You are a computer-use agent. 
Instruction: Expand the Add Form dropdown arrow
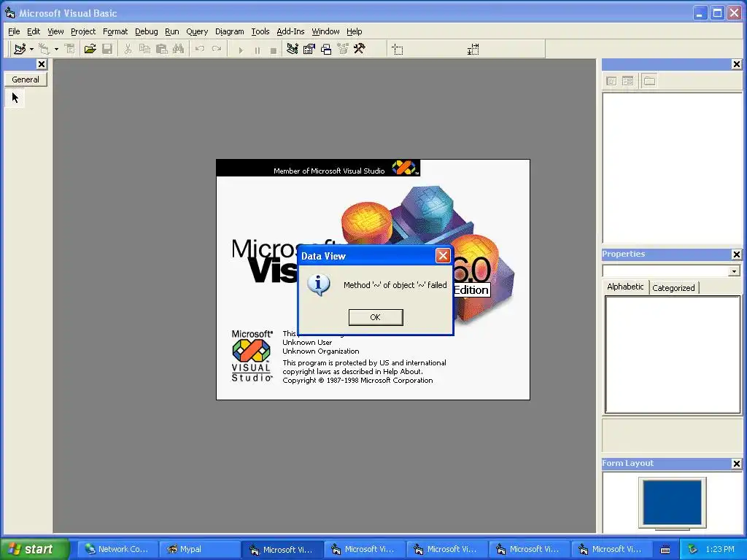pyautogui.click(x=56, y=49)
